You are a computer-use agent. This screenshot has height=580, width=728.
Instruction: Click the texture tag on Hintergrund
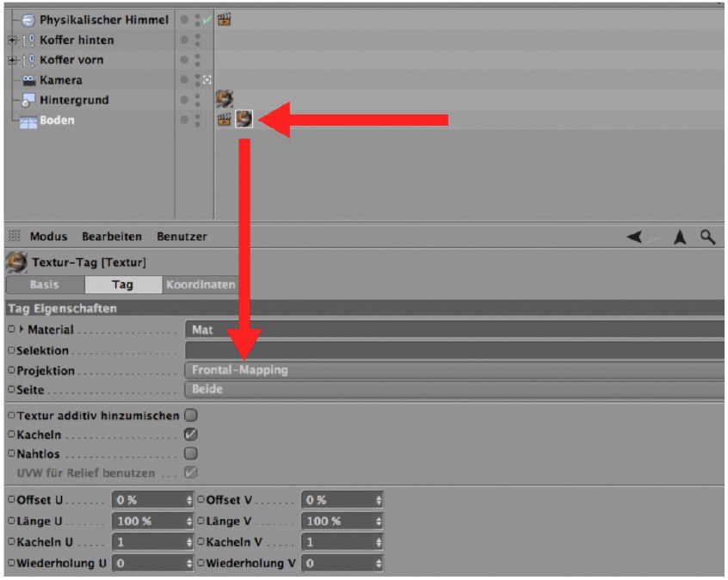click(x=225, y=99)
